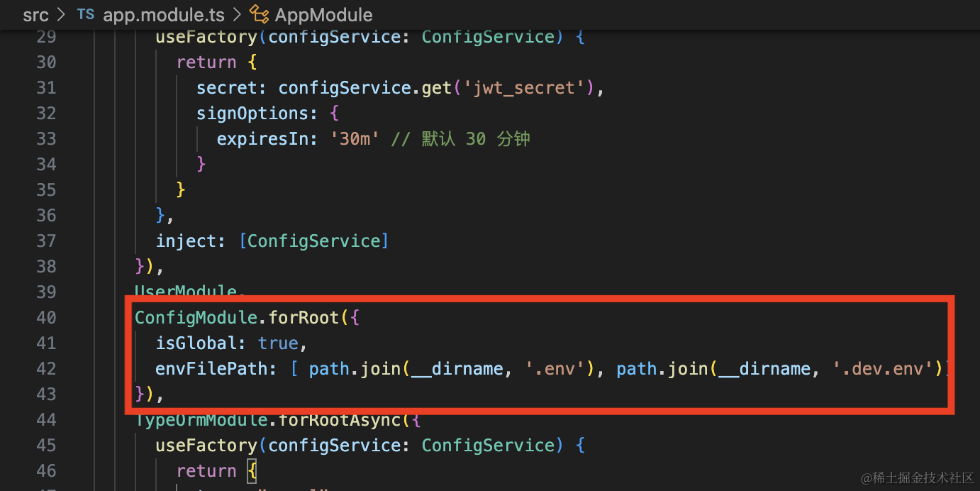Click line number 33 in gutter
Viewport: 980px width, 491px height.
[46, 139]
